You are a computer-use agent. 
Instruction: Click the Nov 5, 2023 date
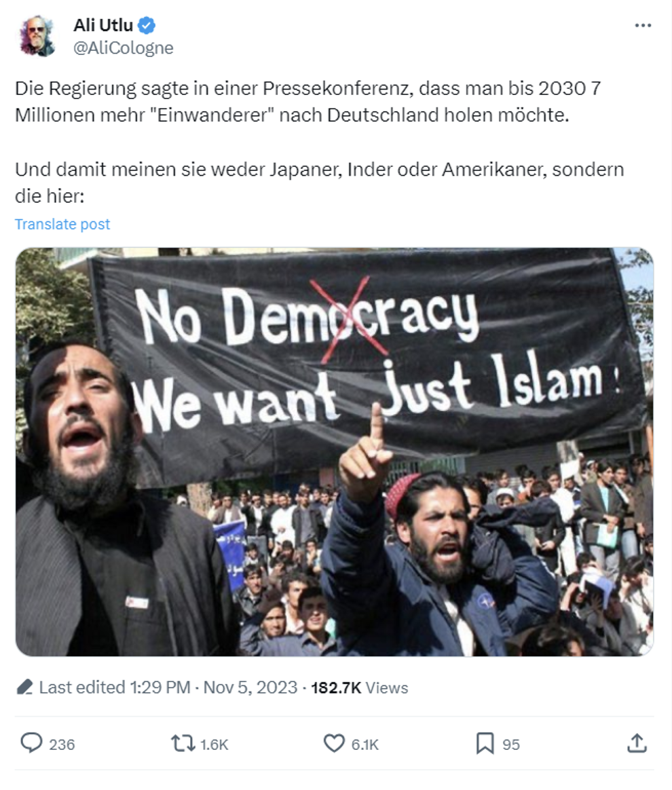click(250, 688)
